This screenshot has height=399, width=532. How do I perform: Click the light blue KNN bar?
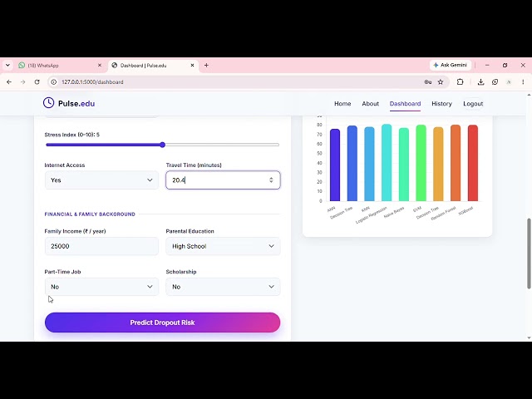(369, 164)
